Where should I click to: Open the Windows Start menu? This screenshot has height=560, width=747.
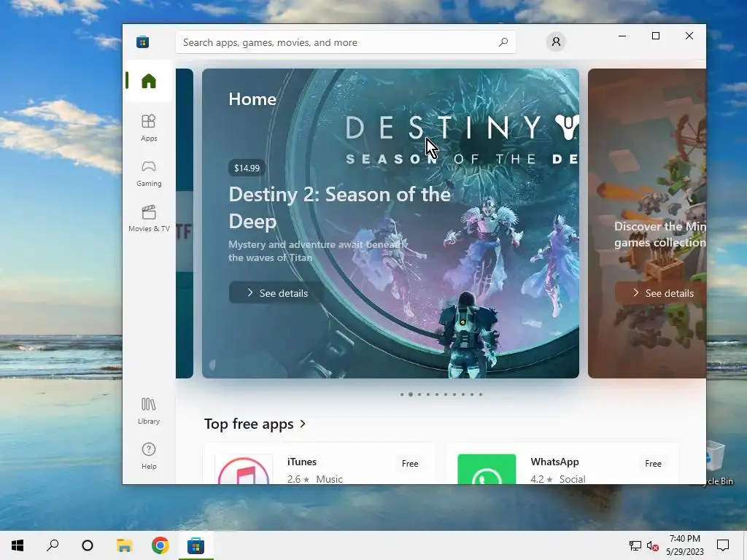(18, 545)
